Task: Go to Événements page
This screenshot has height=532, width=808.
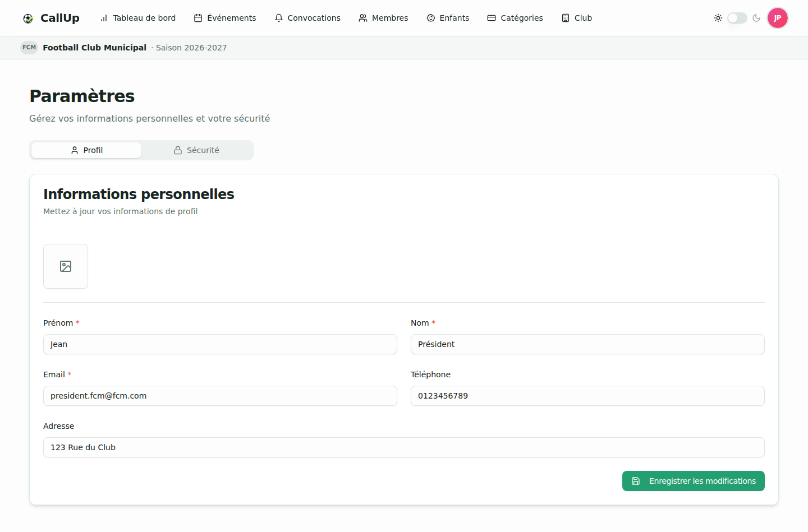Action: pos(225,18)
